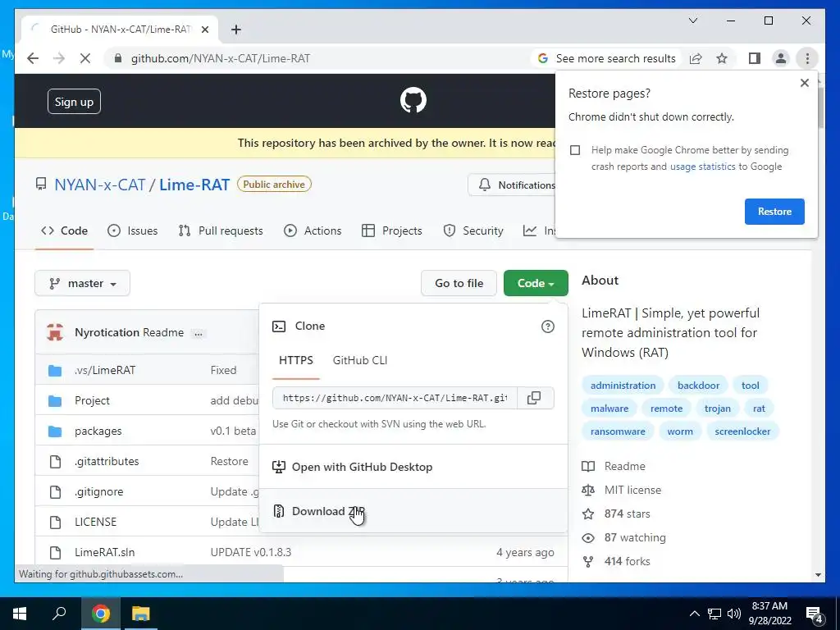Choose Download ZIP

pos(413,511)
